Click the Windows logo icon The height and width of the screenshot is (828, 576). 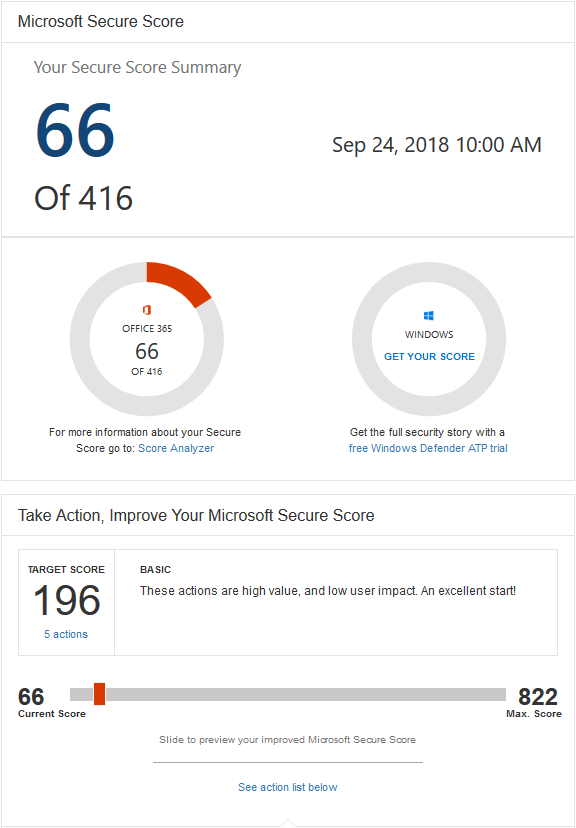click(429, 315)
